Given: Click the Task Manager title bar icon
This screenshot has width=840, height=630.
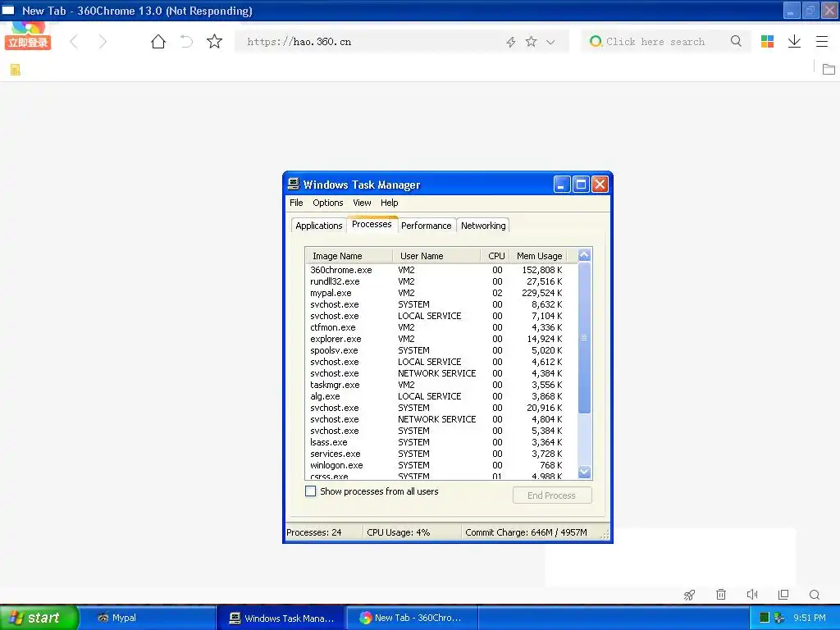Looking at the screenshot, I should click(294, 184).
